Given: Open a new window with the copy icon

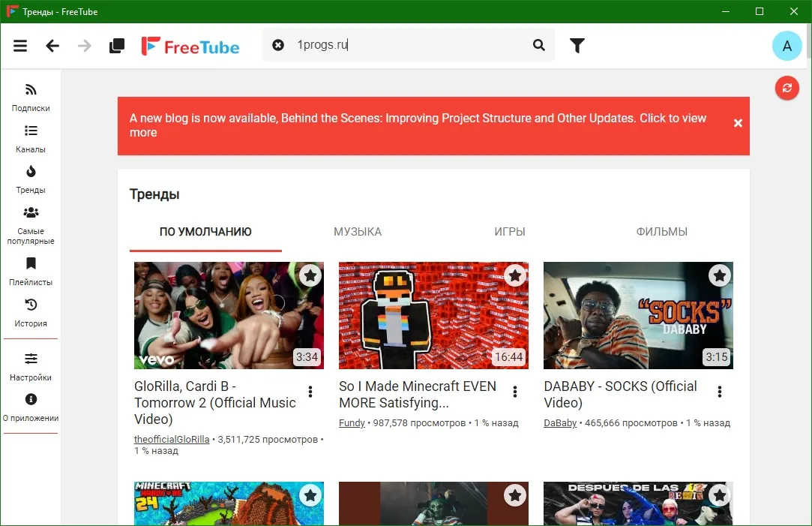Looking at the screenshot, I should point(117,46).
